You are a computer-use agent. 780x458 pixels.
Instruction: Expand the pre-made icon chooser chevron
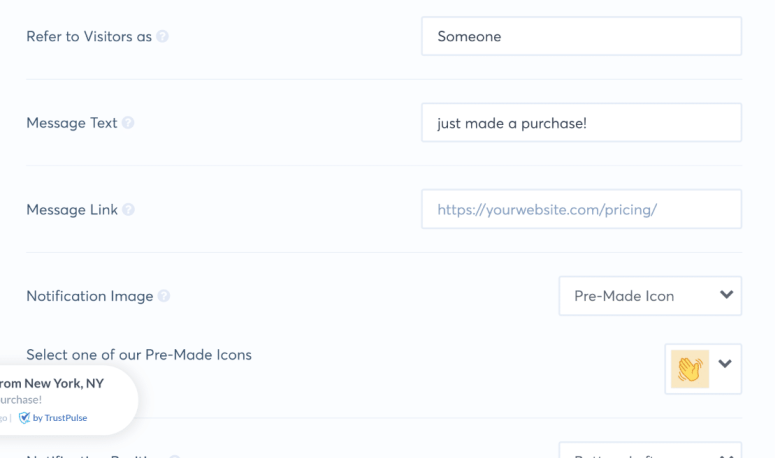[725, 364]
